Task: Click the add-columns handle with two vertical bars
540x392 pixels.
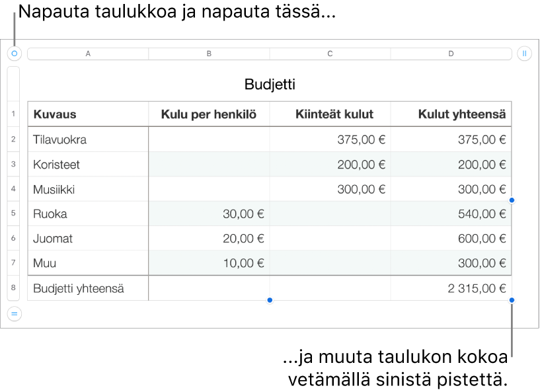Action: (524, 54)
